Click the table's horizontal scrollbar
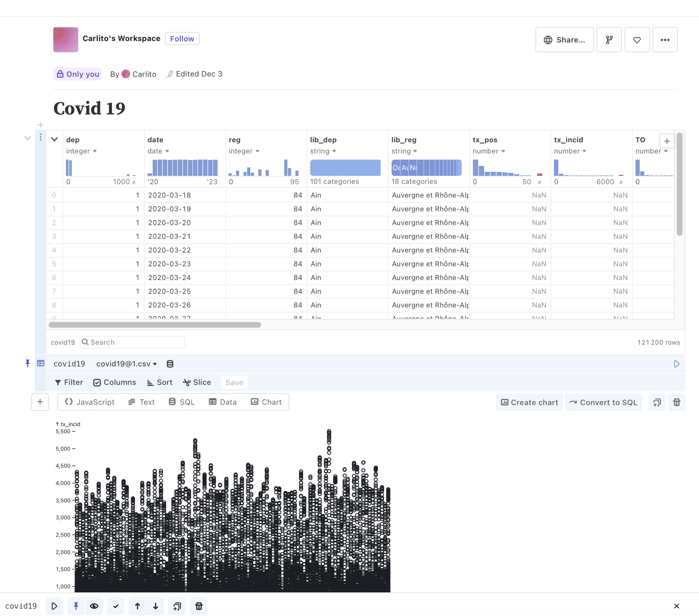699x616 pixels. [154, 325]
